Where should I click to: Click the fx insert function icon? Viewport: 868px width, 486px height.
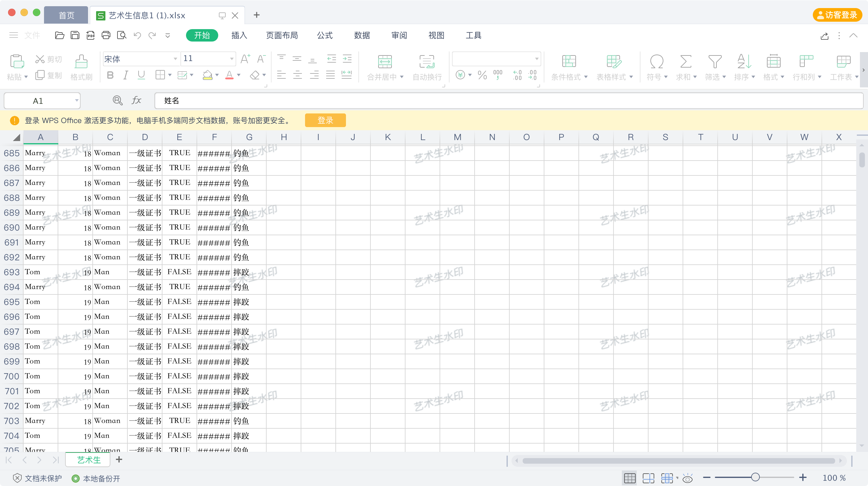(136, 100)
